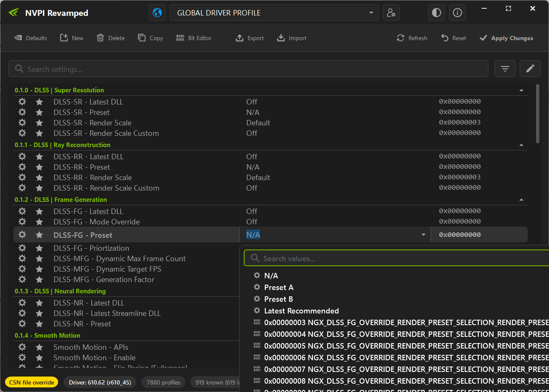The height and width of the screenshot is (392, 549).
Task: Create a new profile with New
Action: click(72, 38)
